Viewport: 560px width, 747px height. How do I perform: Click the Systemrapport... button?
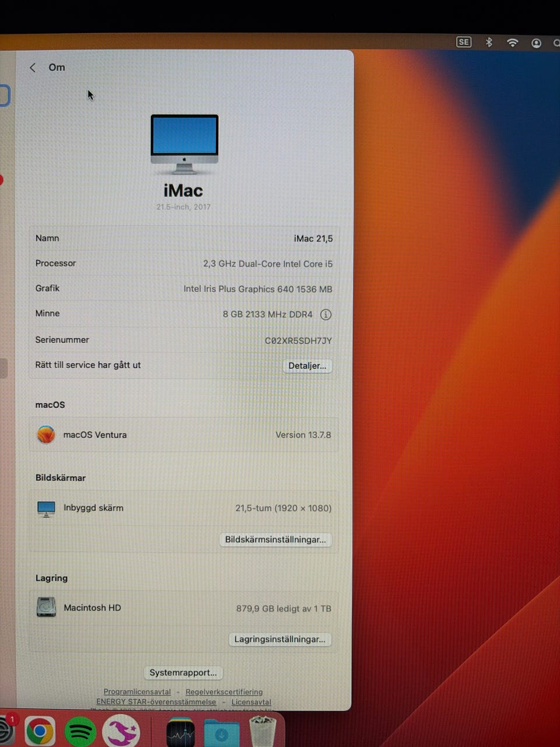183,672
